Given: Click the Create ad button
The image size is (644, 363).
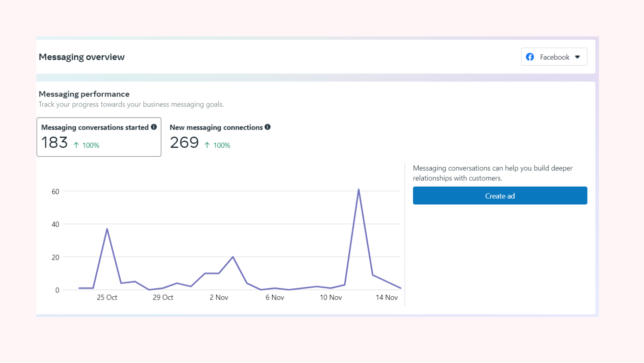Looking at the screenshot, I should 499,196.
